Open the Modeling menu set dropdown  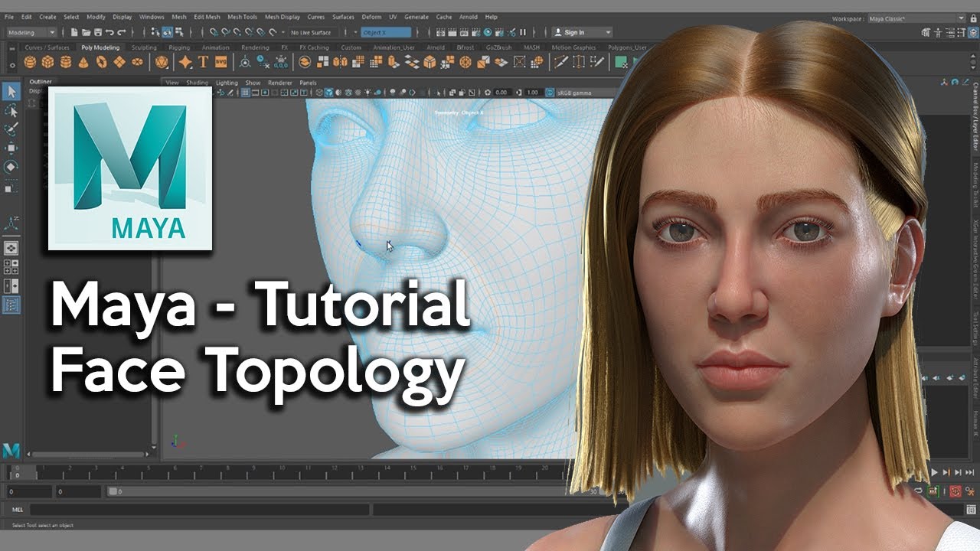(31, 32)
